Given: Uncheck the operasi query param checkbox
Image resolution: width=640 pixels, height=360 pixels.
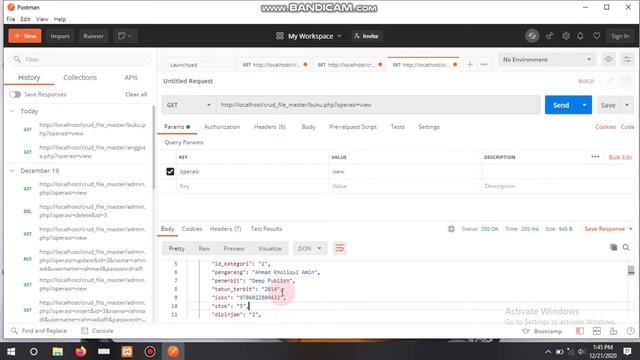Looking at the screenshot, I should [x=170, y=171].
